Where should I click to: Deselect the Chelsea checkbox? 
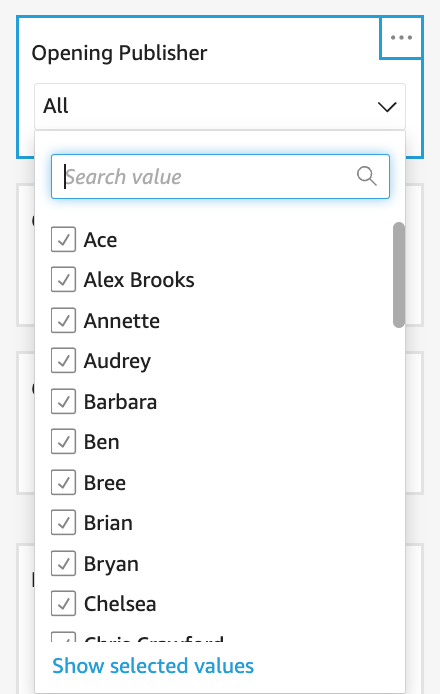click(x=63, y=604)
